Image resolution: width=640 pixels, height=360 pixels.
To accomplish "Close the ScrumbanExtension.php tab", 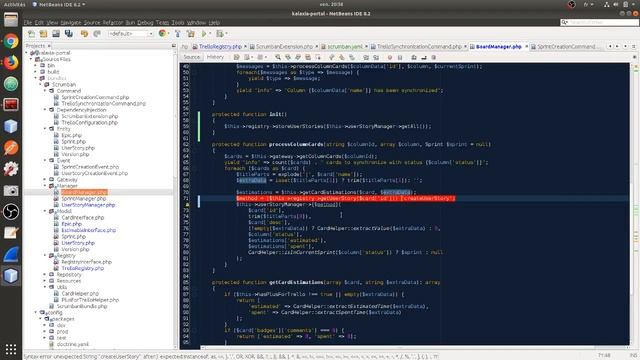I will [316, 47].
